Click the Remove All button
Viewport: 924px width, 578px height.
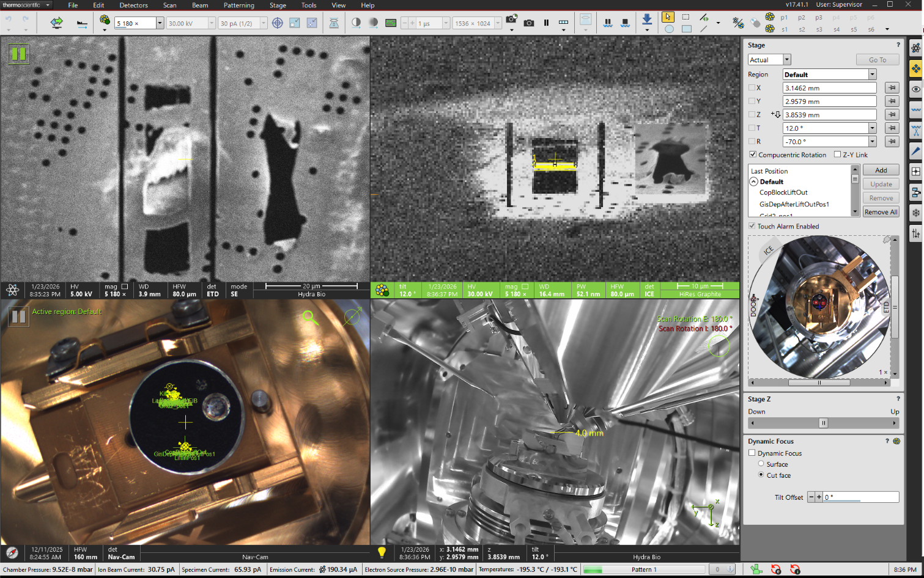pos(881,212)
